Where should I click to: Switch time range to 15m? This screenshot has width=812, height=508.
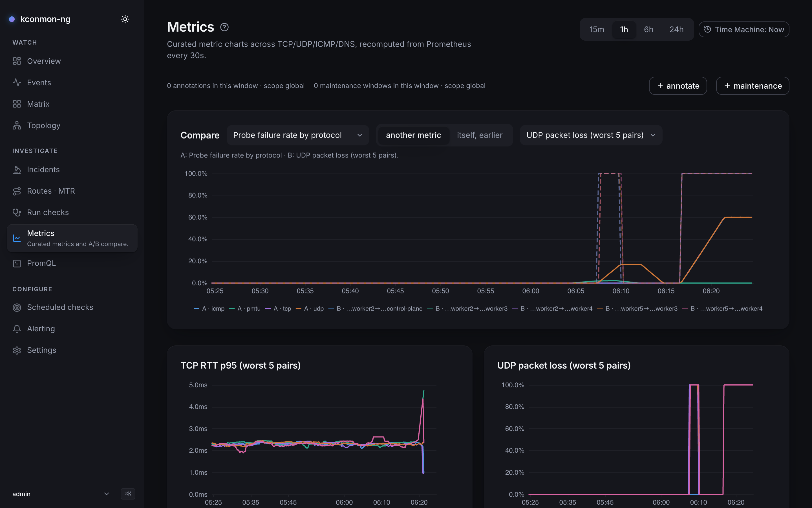pos(597,30)
